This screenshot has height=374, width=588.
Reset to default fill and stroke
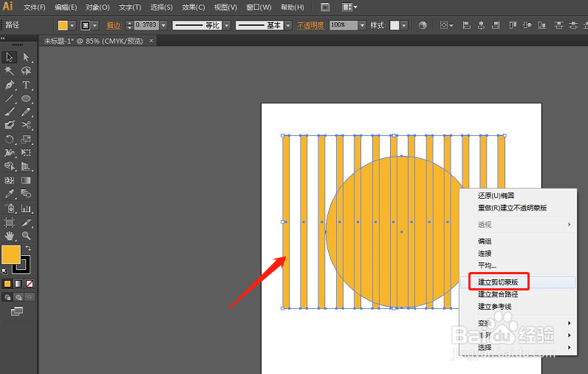click(x=4, y=271)
